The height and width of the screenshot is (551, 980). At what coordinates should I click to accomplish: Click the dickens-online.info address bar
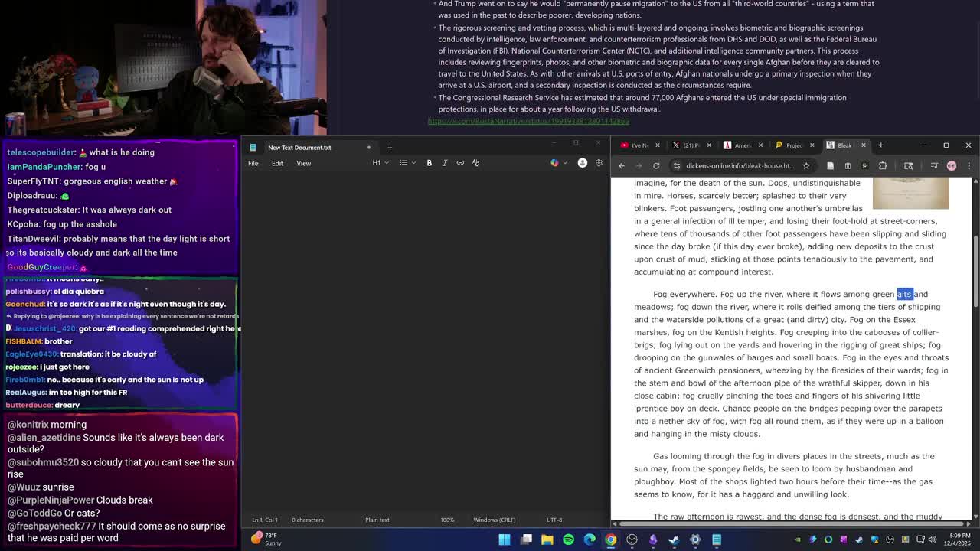tap(739, 166)
